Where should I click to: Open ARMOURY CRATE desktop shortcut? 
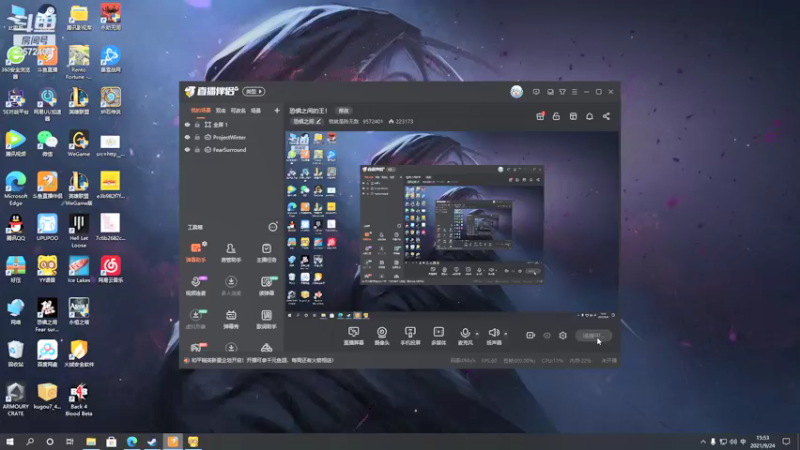click(x=15, y=399)
